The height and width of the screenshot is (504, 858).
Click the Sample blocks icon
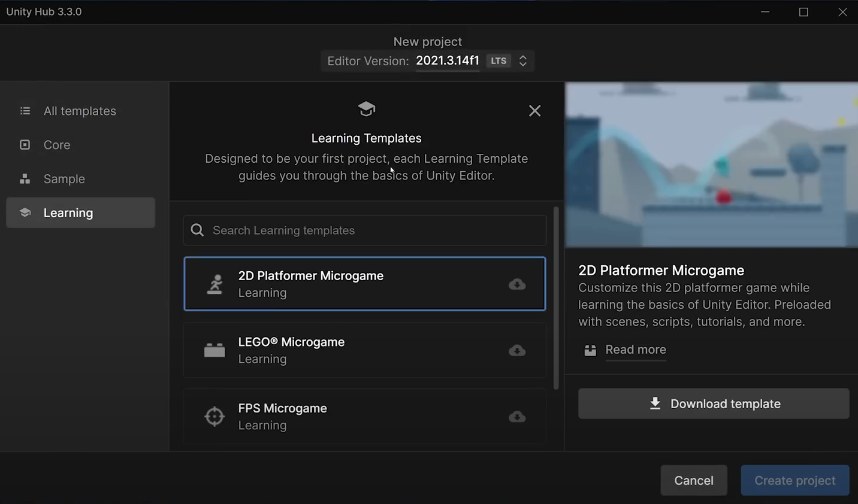click(25, 179)
